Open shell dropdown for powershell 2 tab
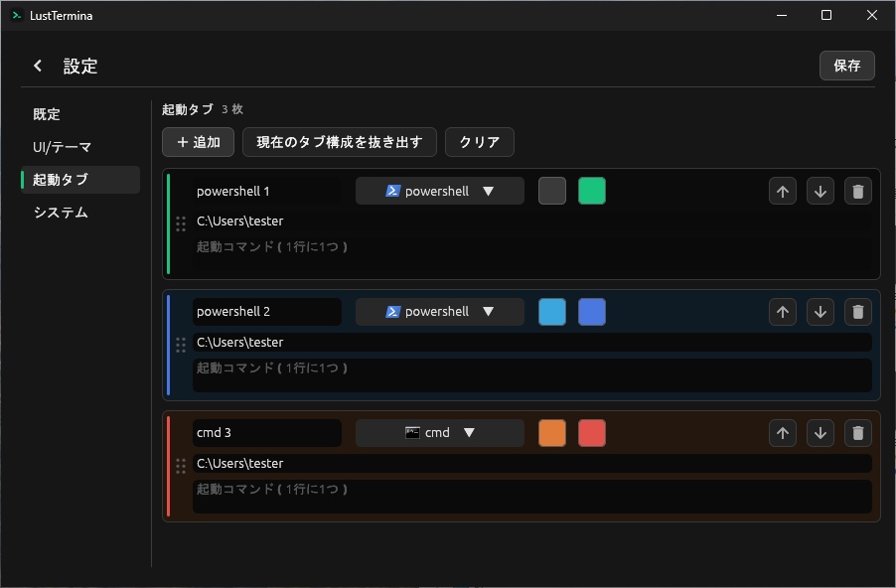The height and width of the screenshot is (588, 896). 439,312
